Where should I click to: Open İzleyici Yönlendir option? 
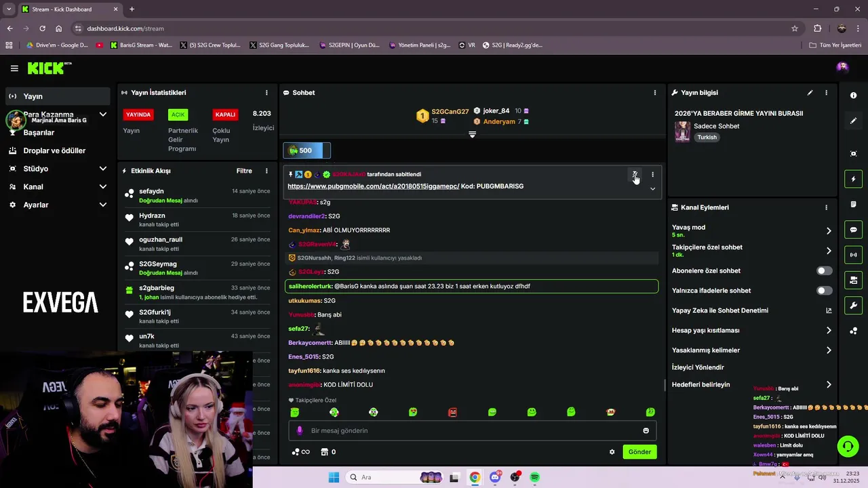pos(698,367)
